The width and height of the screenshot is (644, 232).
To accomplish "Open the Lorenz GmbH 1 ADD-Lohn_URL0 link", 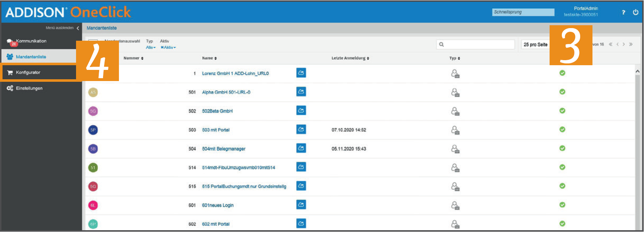I will click(x=235, y=73).
